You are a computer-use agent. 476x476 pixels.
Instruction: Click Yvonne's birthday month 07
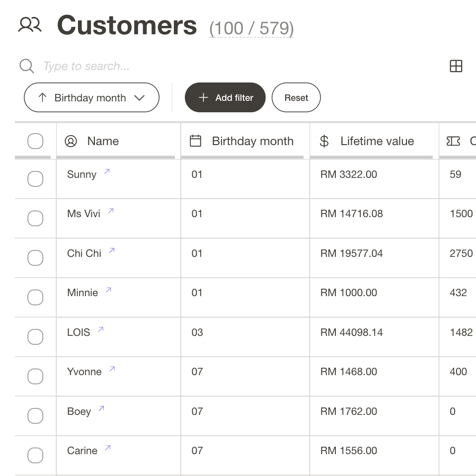tap(197, 372)
